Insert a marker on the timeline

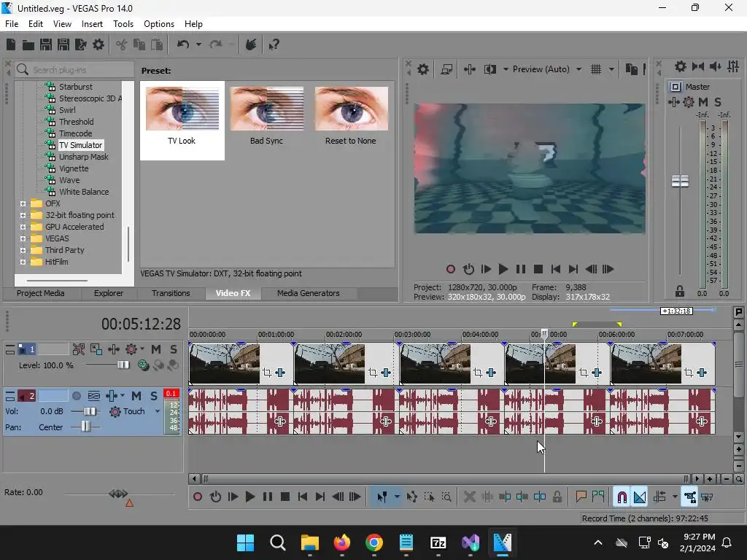click(x=580, y=497)
